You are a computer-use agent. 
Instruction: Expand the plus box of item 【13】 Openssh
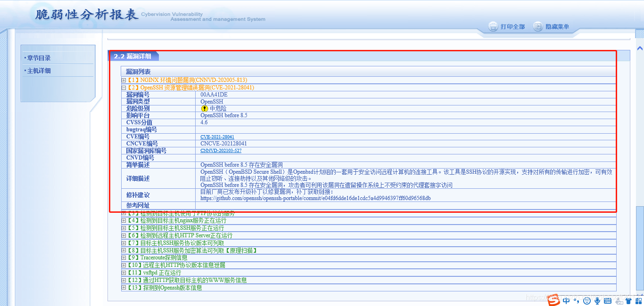click(x=124, y=288)
